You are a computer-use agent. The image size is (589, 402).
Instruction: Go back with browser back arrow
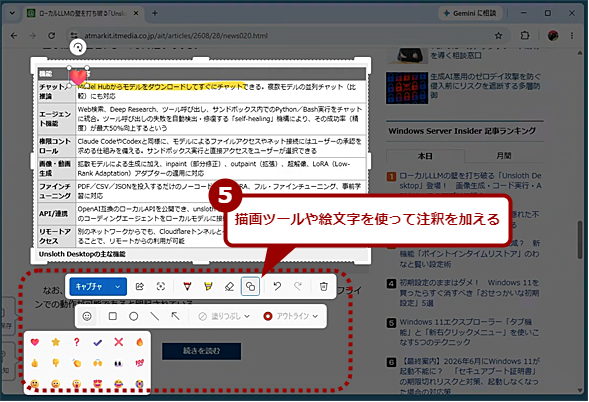click(14, 36)
